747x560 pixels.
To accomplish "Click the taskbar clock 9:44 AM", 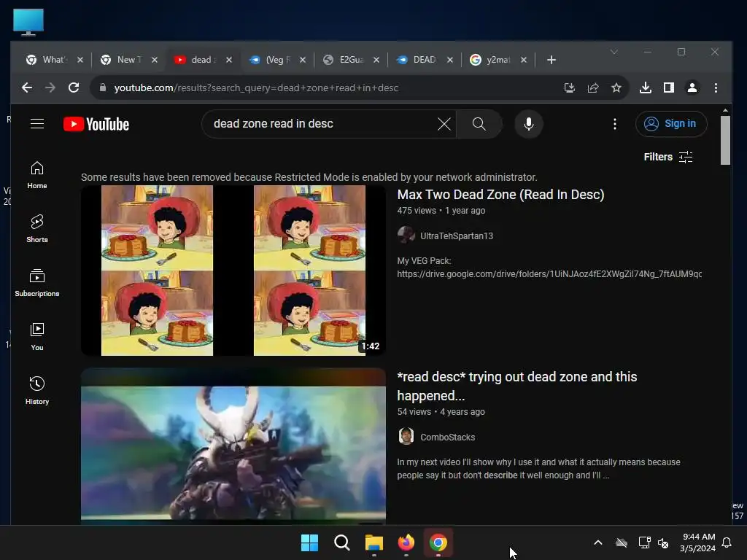I will 698,537.
